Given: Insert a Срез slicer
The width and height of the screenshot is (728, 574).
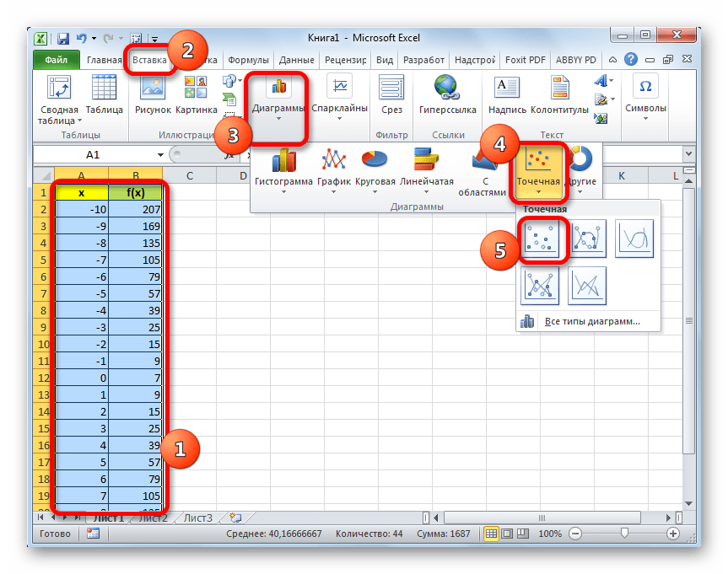Looking at the screenshot, I should click(391, 94).
